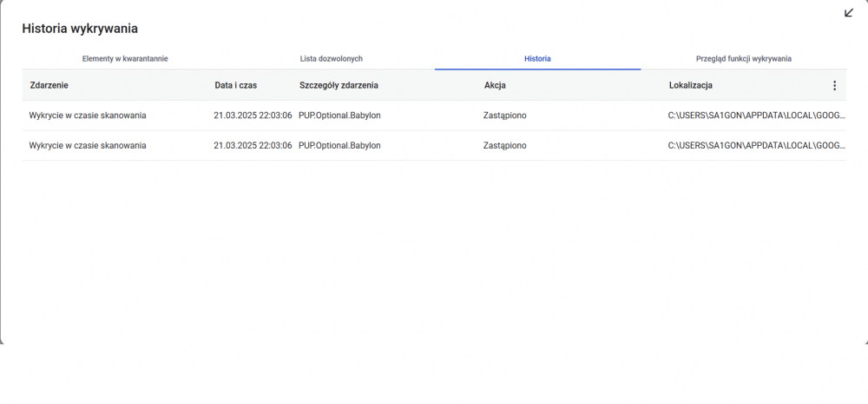
Task: Click the Data i czas column header
Action: (235, 86)
